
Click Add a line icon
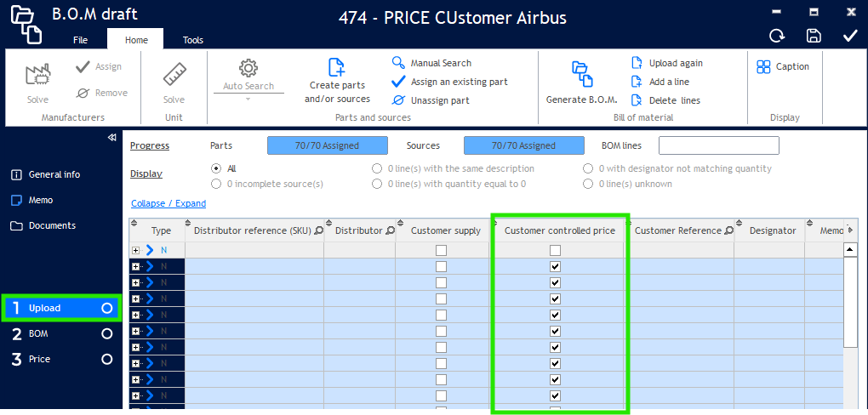[x=637, y=82]
